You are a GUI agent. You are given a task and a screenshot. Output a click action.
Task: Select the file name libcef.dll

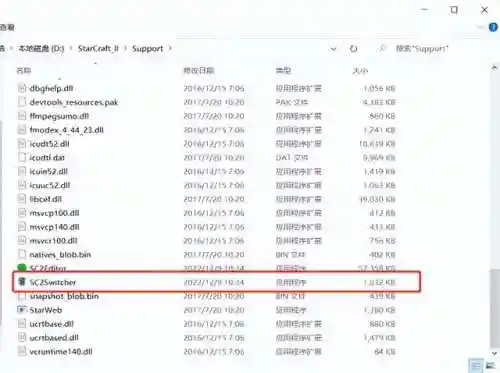(x=46, y=199)
